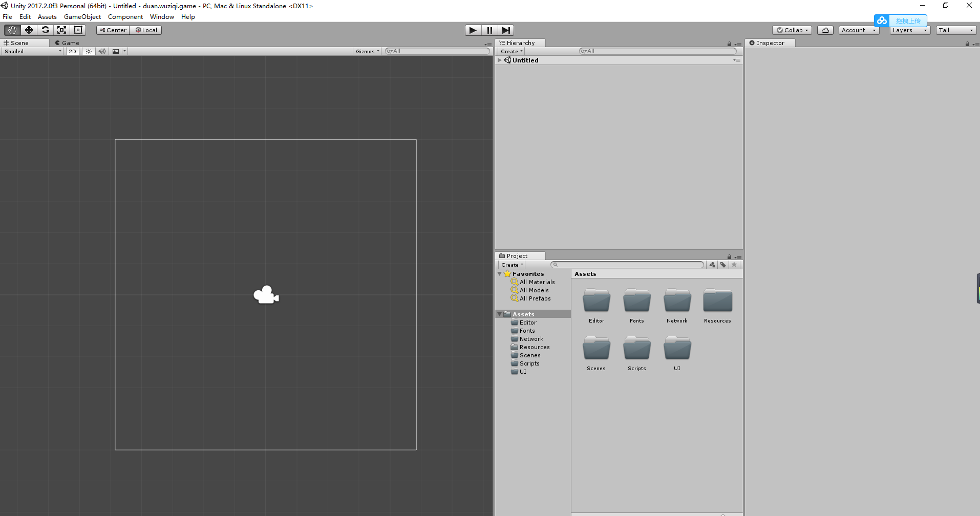This screenshot has width=980, height=516.
Task: Switch to the Game tab
Action: [67, 43]
